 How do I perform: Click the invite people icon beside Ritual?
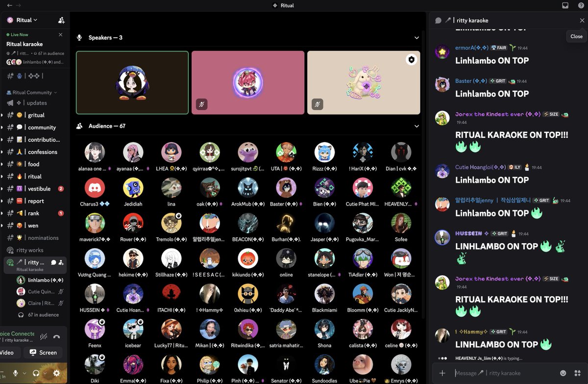click(61, 20)
